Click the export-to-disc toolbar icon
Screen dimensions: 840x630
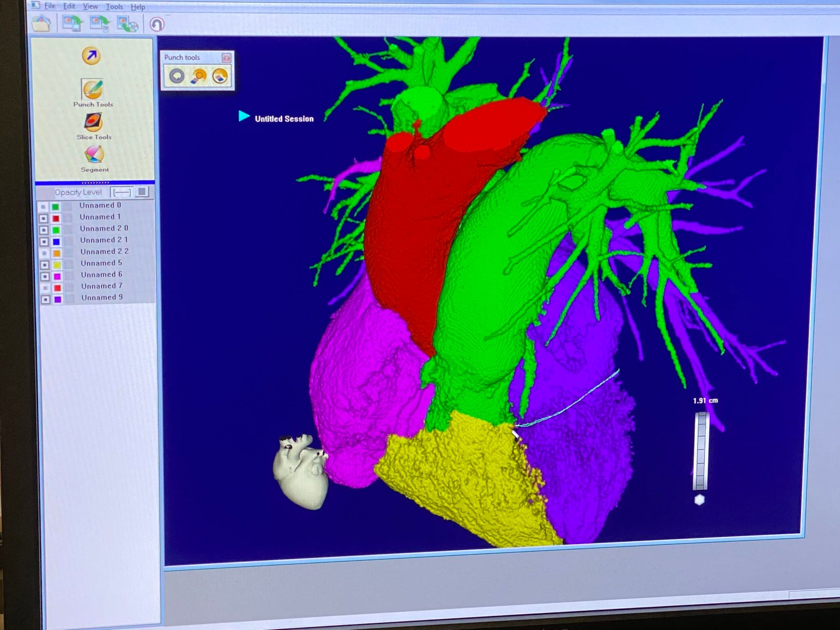pos(128,24)
